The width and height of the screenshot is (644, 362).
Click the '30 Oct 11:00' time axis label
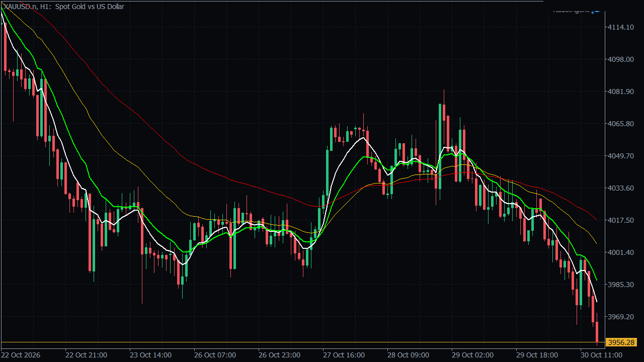[602, 355]
